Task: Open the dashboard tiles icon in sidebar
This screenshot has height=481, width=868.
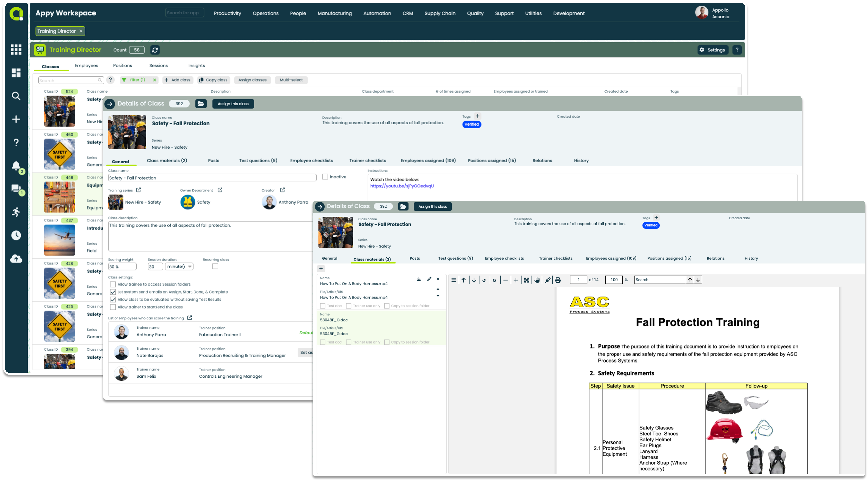Action: [x=16, y=72]
